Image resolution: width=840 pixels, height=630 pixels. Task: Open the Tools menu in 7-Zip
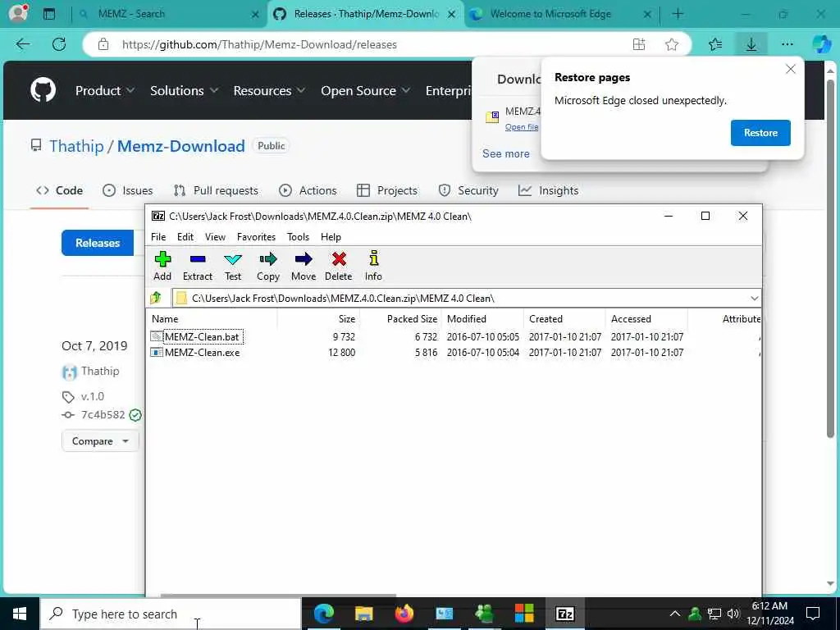(x=298, y=237)
